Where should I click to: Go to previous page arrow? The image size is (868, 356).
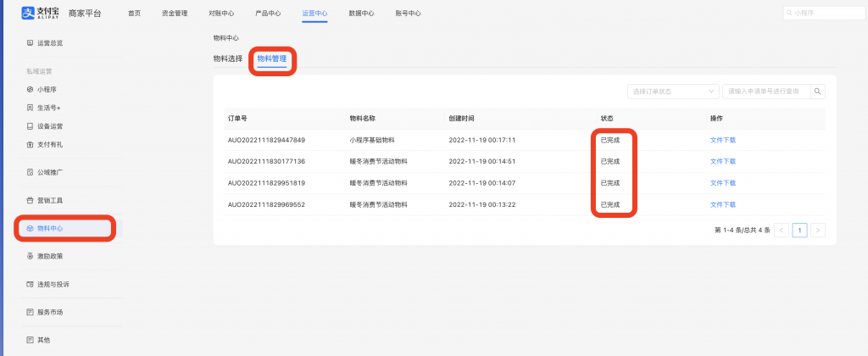(781, 231)
